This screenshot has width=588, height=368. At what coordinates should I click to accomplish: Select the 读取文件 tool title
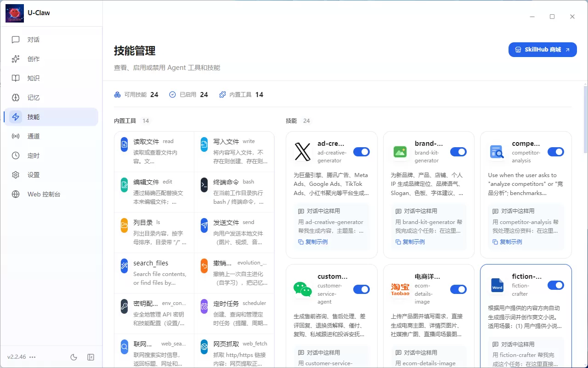(146, 142)
